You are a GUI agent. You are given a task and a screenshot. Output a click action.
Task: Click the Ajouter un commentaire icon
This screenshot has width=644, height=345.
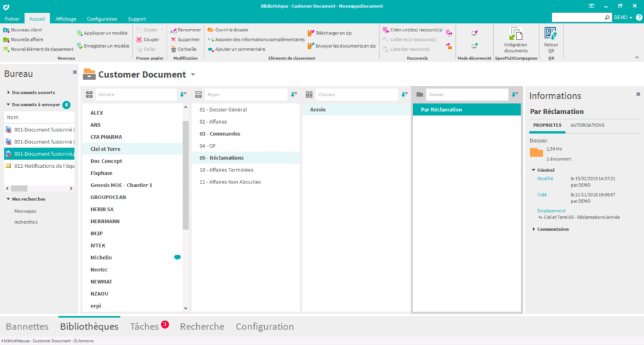click(211, 49)
